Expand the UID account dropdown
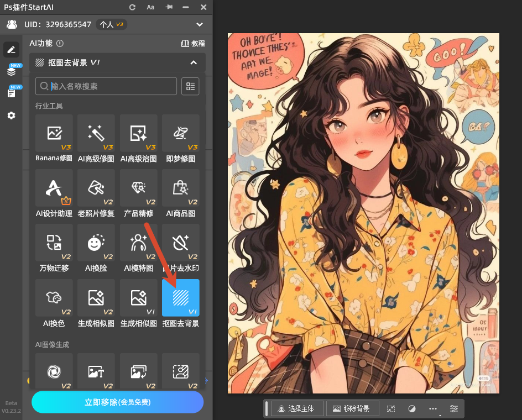 (x=200, y=24)
